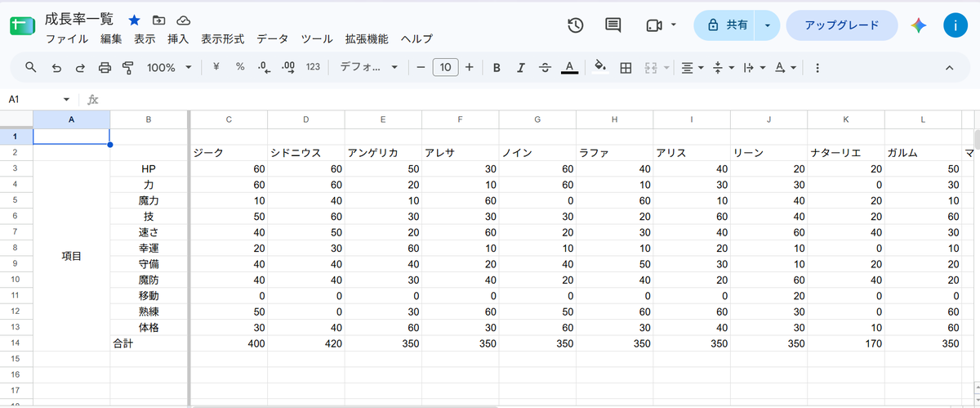Open the fill color picker

(601, 67)
